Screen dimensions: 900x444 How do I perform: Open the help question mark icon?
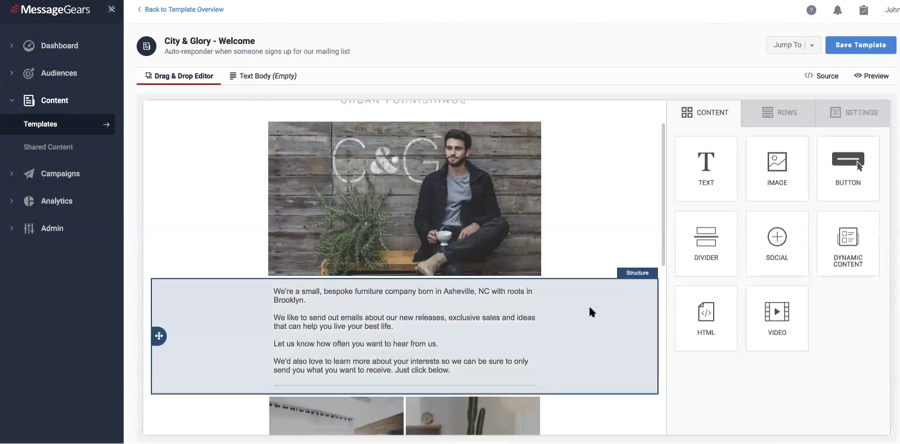[811, 10]
